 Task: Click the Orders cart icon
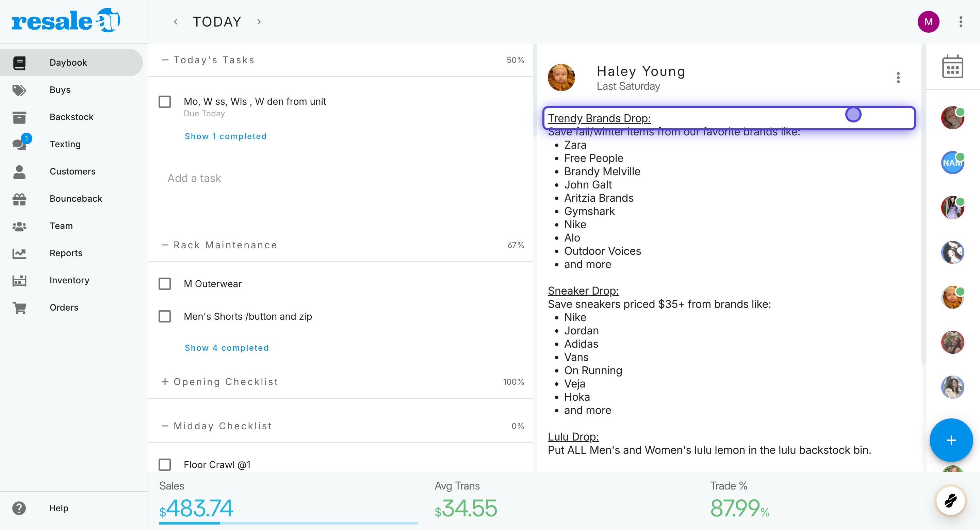[19, 308]
